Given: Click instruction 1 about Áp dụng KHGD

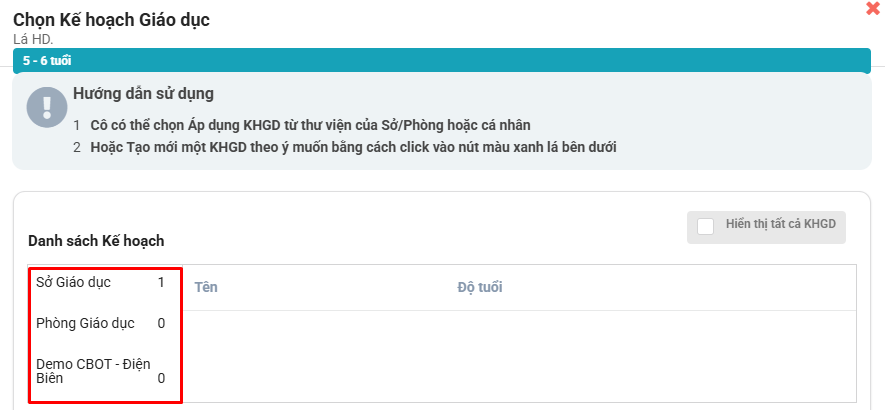Looking at the screenshot, I should tap(310, 125).
